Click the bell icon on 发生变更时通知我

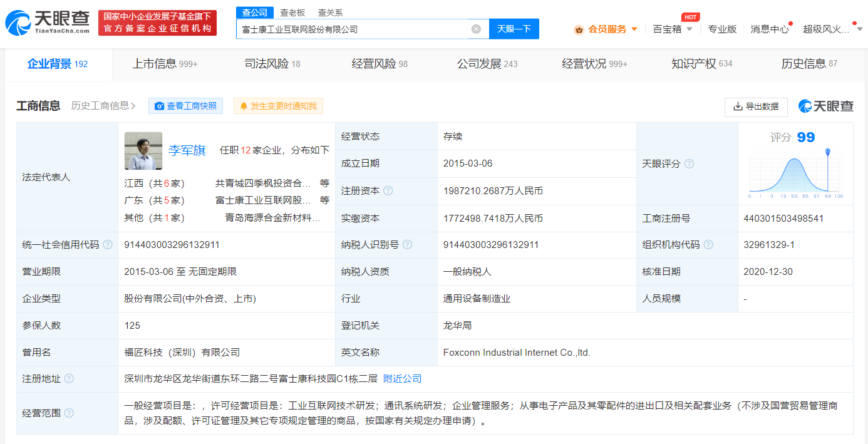(244, 106)
